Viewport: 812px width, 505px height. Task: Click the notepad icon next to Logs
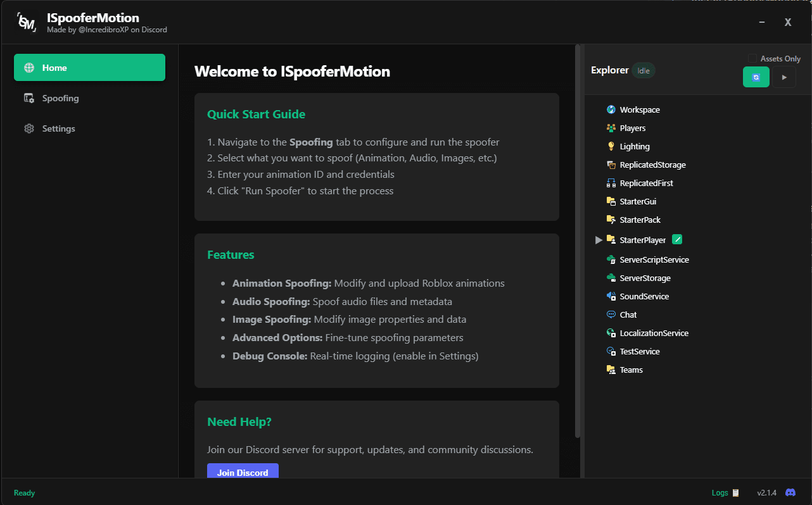736,492
